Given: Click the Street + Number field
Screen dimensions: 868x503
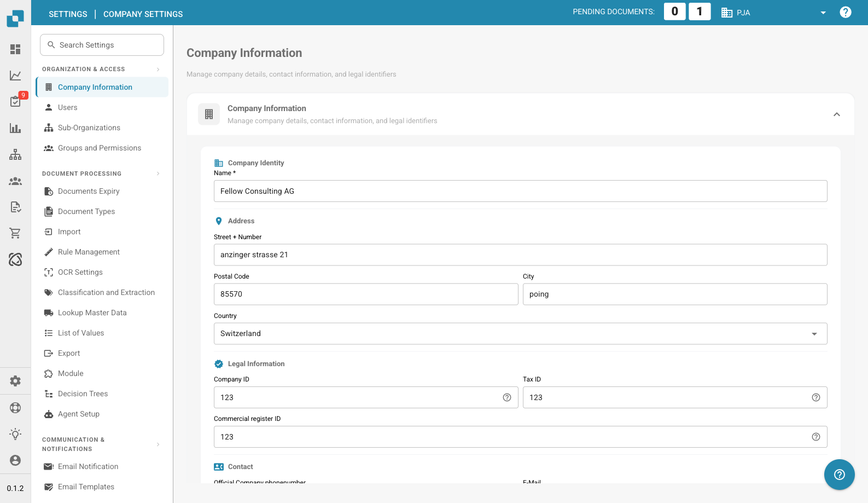Looking at the screenshot, I should 521,255.
